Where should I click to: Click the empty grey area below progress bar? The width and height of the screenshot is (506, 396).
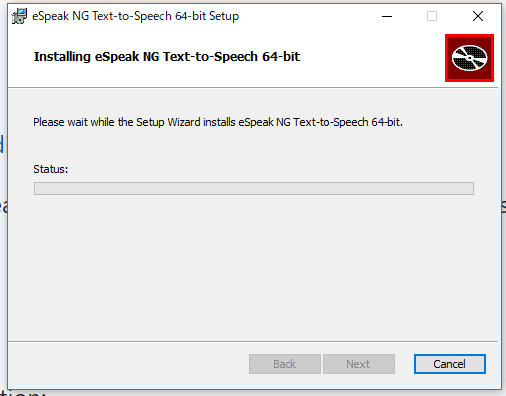tap(253, 267)
